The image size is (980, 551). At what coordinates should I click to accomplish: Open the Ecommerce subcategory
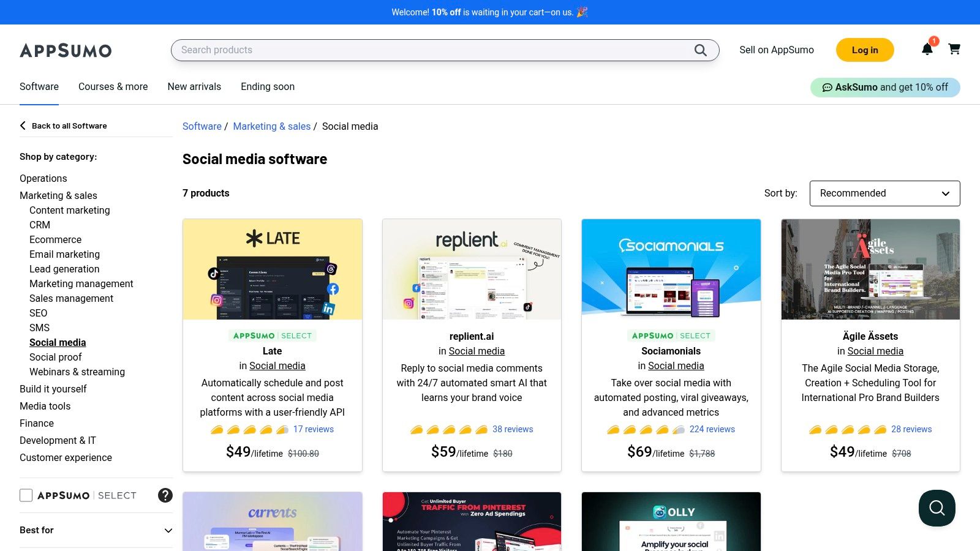tap(55, 239)
